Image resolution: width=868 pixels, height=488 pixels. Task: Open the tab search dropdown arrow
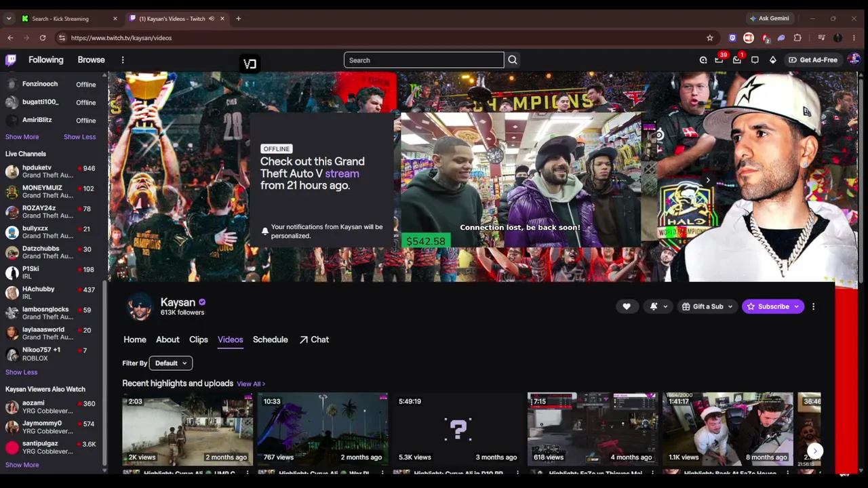click(x=9, y=18)
